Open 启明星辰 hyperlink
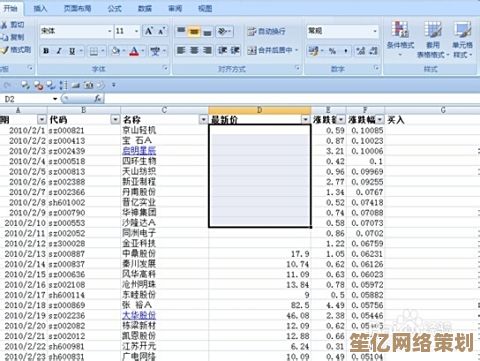The height and width of the screenshot is (361, 480). click(x=139, y=151)
